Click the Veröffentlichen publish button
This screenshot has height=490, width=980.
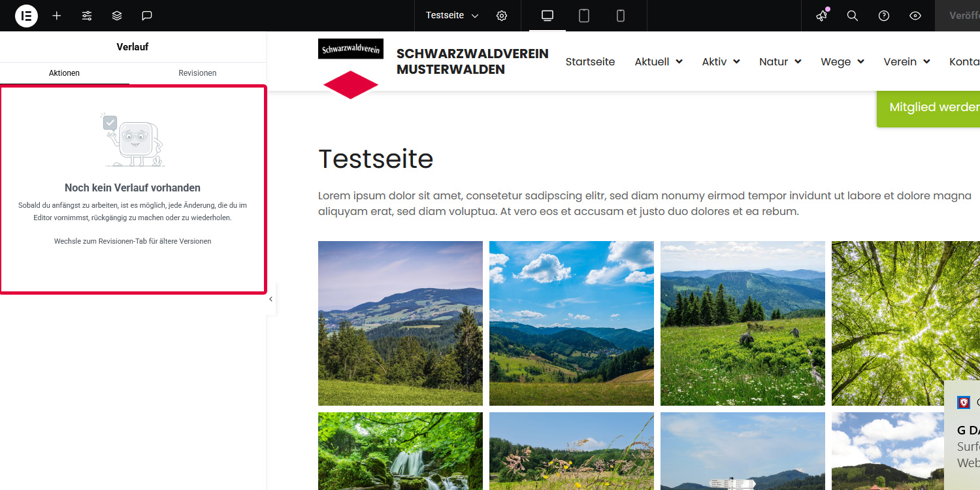click(958, 16)
